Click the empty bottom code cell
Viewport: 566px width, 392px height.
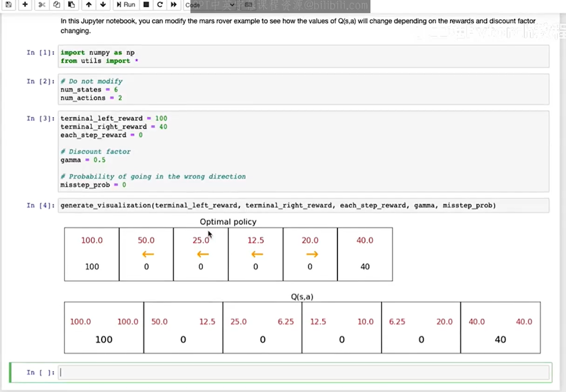pyautogui.click(x=304, y=372)
